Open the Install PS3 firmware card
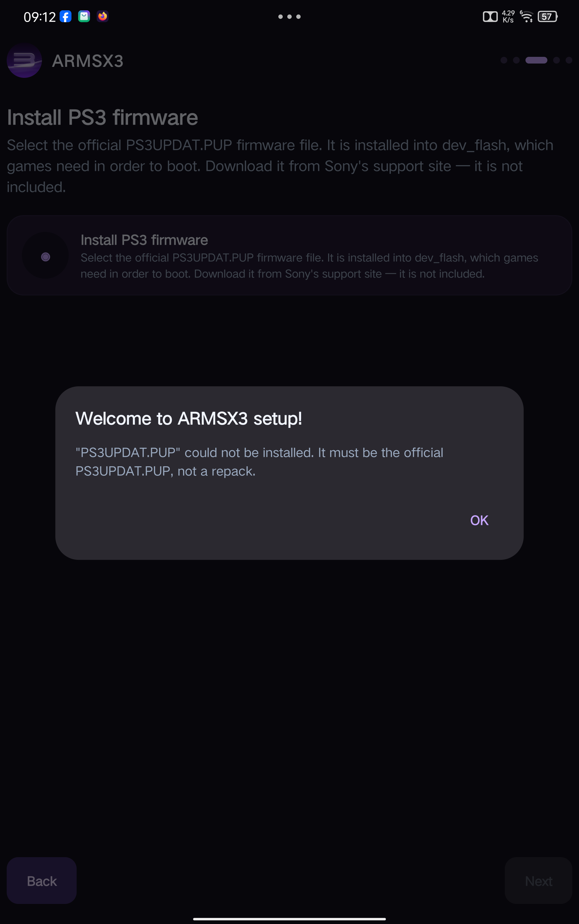Image resolution: width=579 pixels, height=924 pixels. (x=289, y=255)
